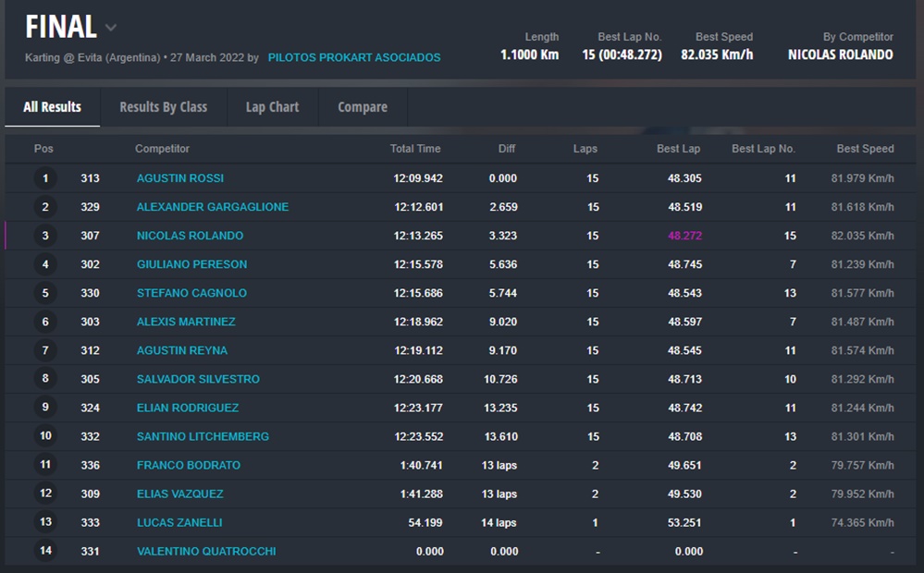Screen dimensions: 924x573
Task: Open the PILOTOS PROKART ASOCIADOS organizer link
Action: (x=354, y=57)
